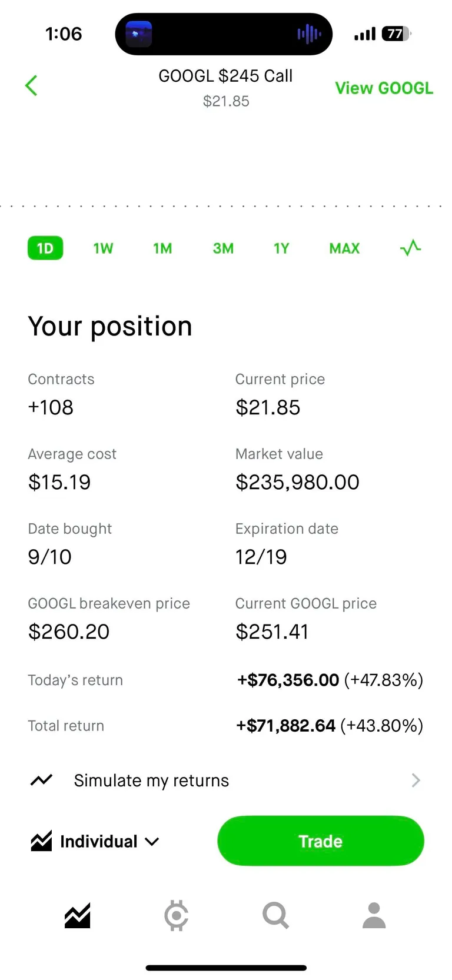Tap the Retirement dial icon in bottom bar

(175, 915)
